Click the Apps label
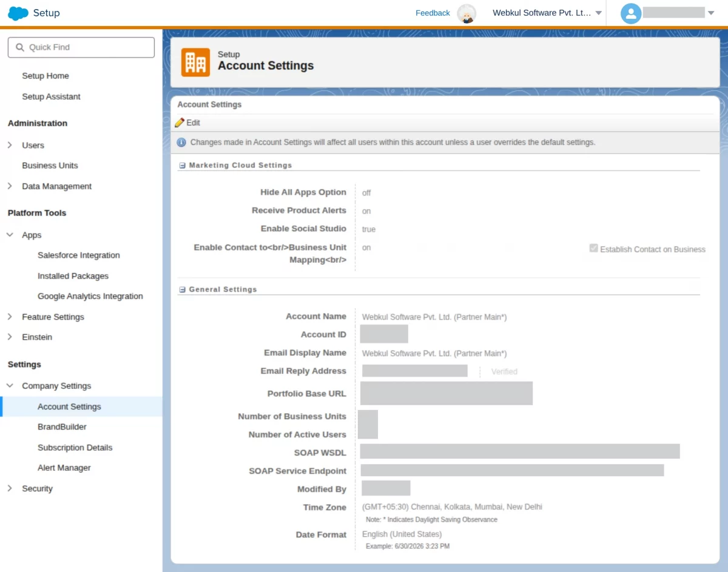 (32, 235)
